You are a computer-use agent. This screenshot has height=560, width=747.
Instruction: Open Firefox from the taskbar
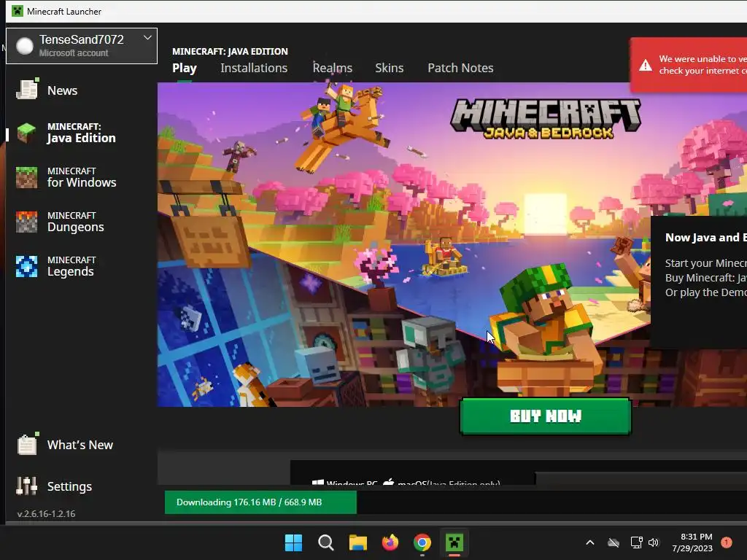point(390,542)
